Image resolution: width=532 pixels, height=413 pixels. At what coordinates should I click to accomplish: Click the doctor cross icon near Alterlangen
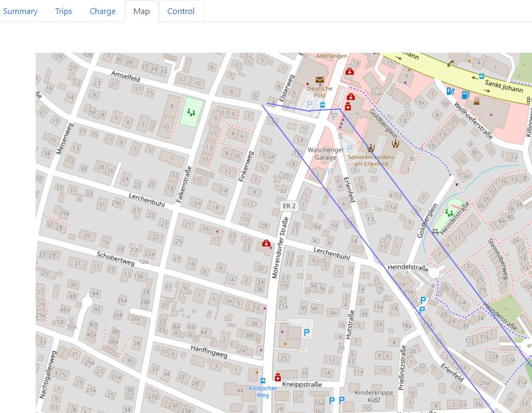pos(349,72)
